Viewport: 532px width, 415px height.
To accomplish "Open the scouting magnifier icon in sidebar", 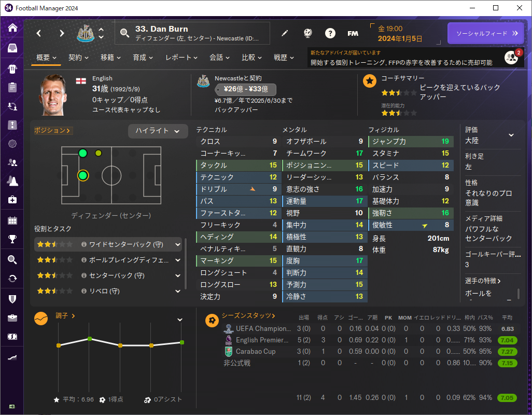I will (12, 260).
